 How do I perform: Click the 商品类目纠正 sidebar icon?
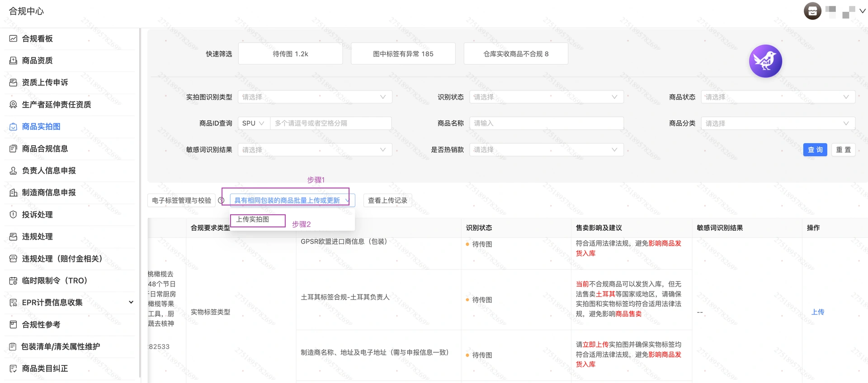click(13, 369)
